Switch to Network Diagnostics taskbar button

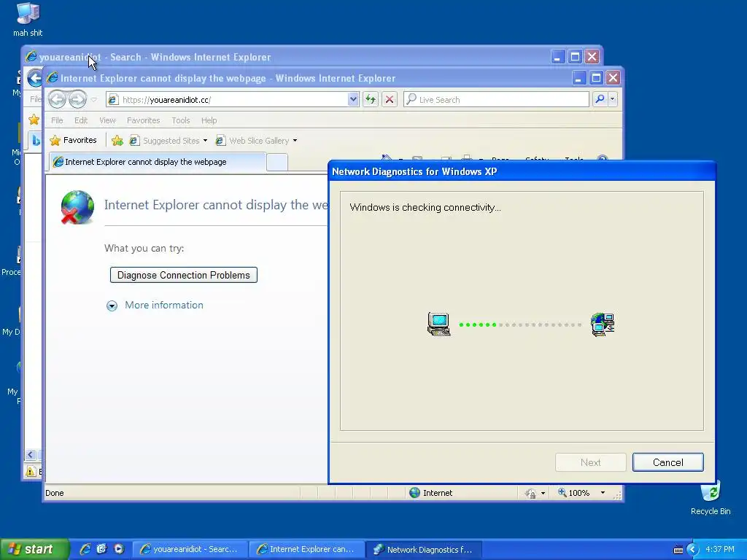pyautogui.click(x=424, y=550)
